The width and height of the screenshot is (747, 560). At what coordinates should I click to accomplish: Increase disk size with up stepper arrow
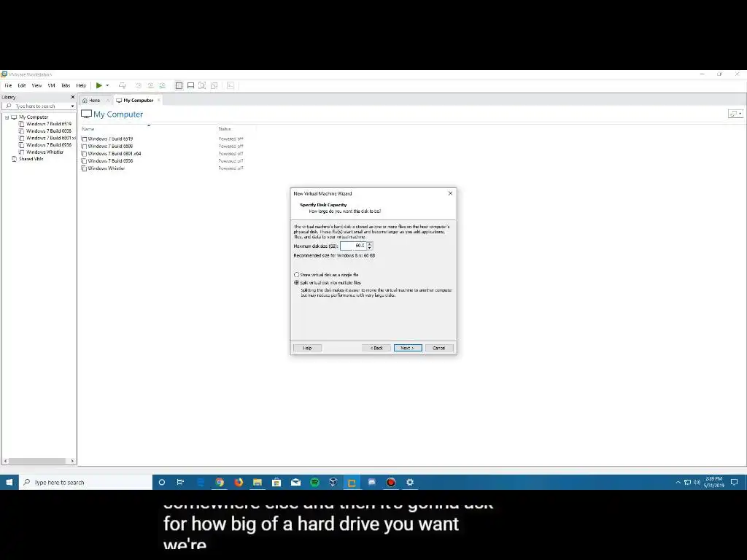coord(370,244)
